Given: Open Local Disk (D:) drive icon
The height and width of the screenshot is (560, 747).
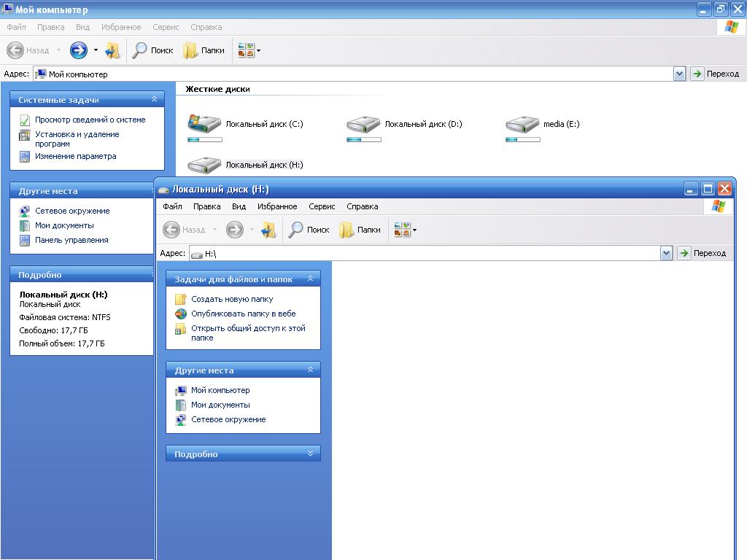Looking at the screenshot, I should click(364, 124).
